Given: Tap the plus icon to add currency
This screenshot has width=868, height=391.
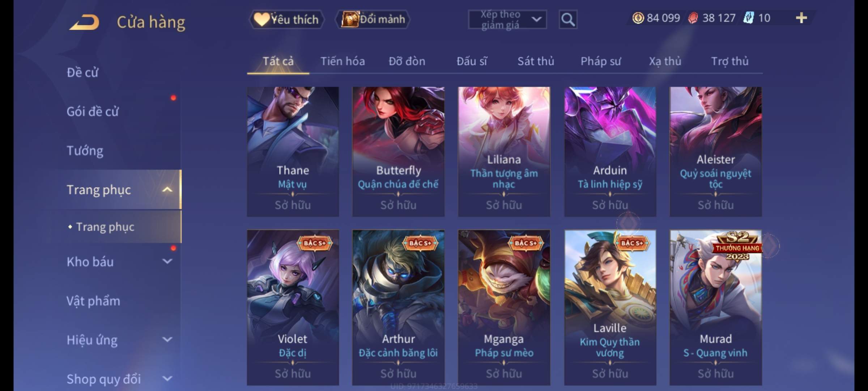Looking at the screenshot, I should 801,18.
